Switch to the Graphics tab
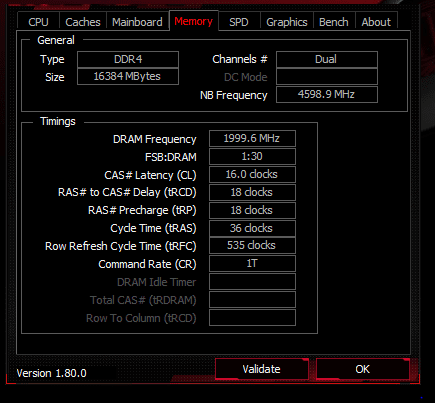435x403 pixels. (287, 22)
